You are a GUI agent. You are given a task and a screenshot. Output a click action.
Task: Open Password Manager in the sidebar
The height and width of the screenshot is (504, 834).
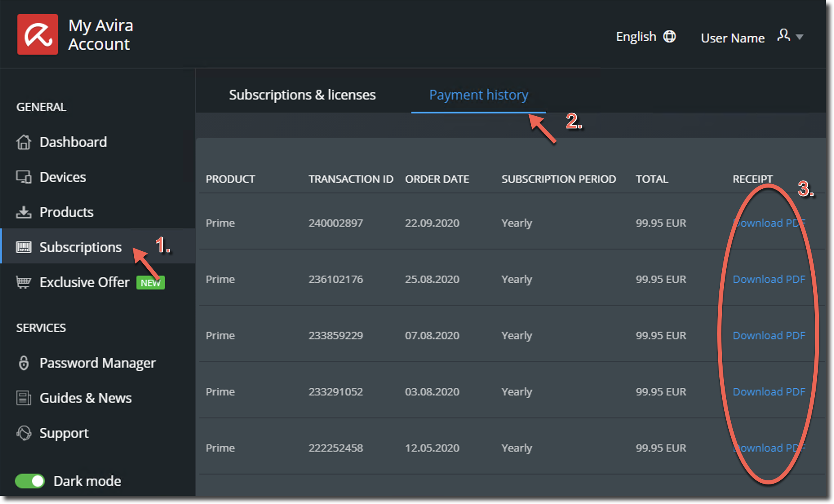click(98, 363)
